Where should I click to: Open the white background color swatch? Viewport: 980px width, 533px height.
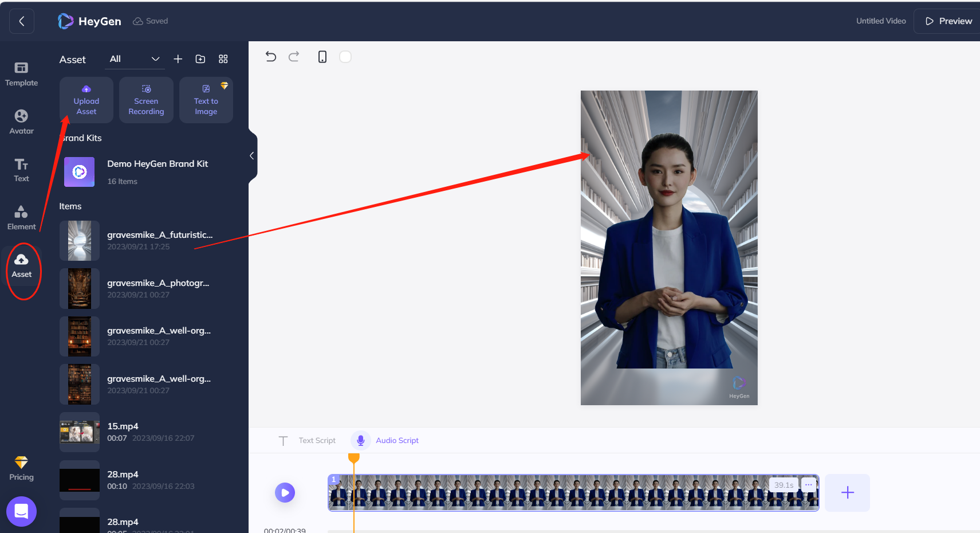[345, 57]
